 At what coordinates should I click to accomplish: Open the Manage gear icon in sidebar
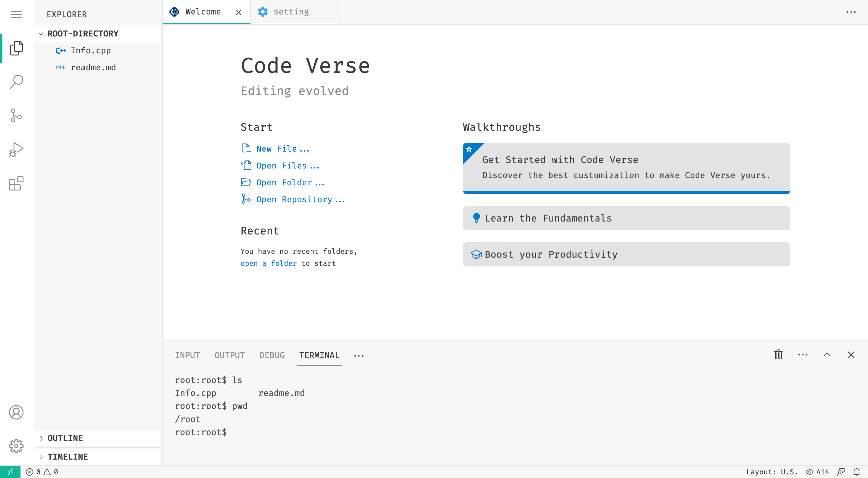tap(16, 446)
